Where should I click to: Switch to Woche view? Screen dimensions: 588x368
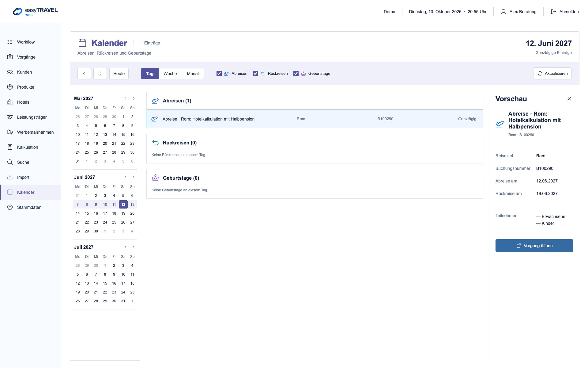click(170, 74)
